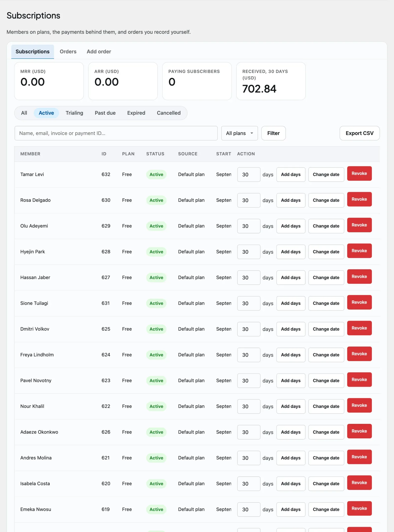
Task: Click the ID 626 cell
Action: (106, 432)
